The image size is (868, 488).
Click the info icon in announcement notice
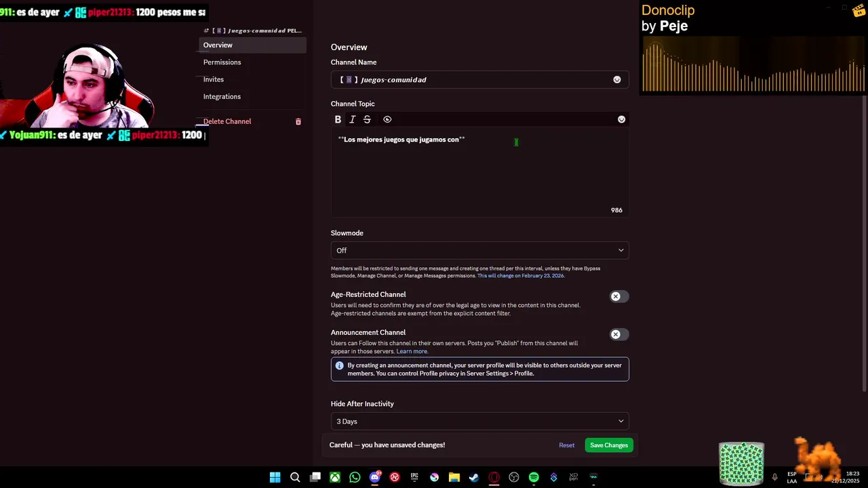[340, 365]
